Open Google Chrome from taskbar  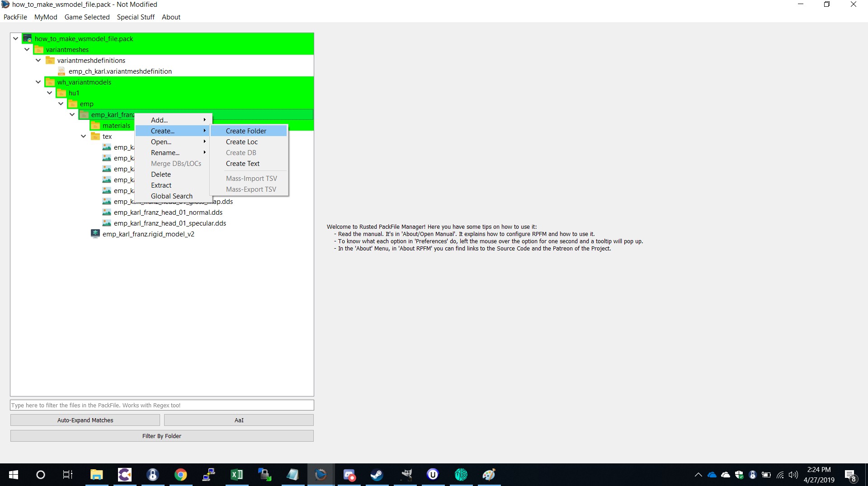coord(180,475)
